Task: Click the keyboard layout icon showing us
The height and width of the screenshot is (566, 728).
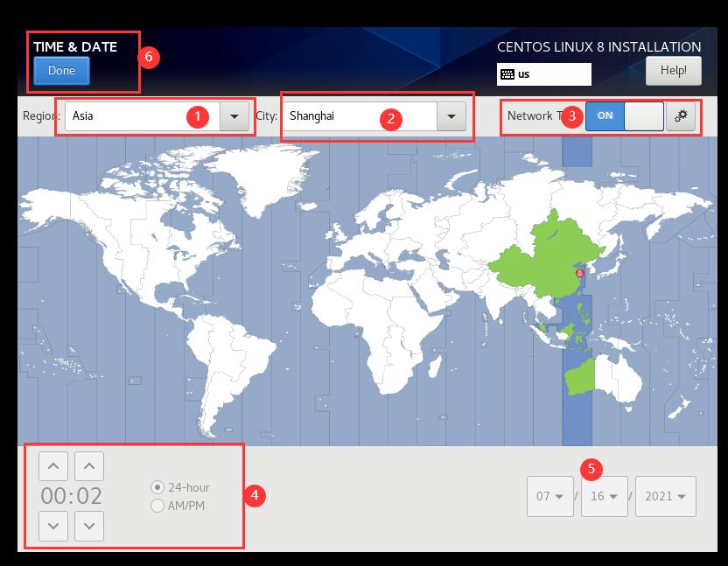Action: [507, 74]
